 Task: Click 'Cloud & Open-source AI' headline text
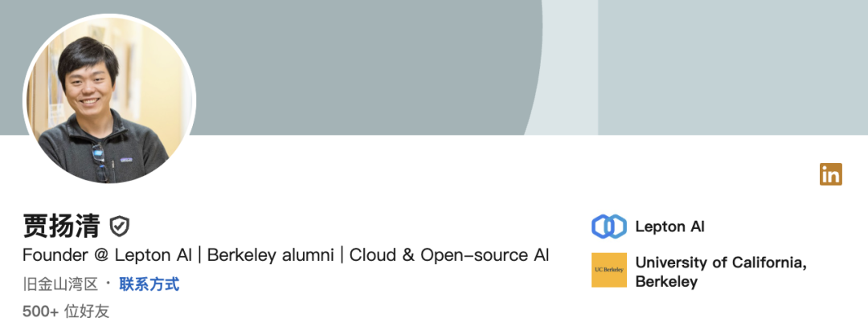coord(449,255)
